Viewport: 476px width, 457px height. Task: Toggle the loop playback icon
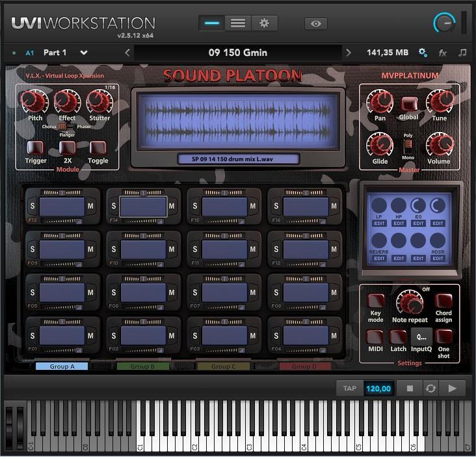[x=430, y=388]
